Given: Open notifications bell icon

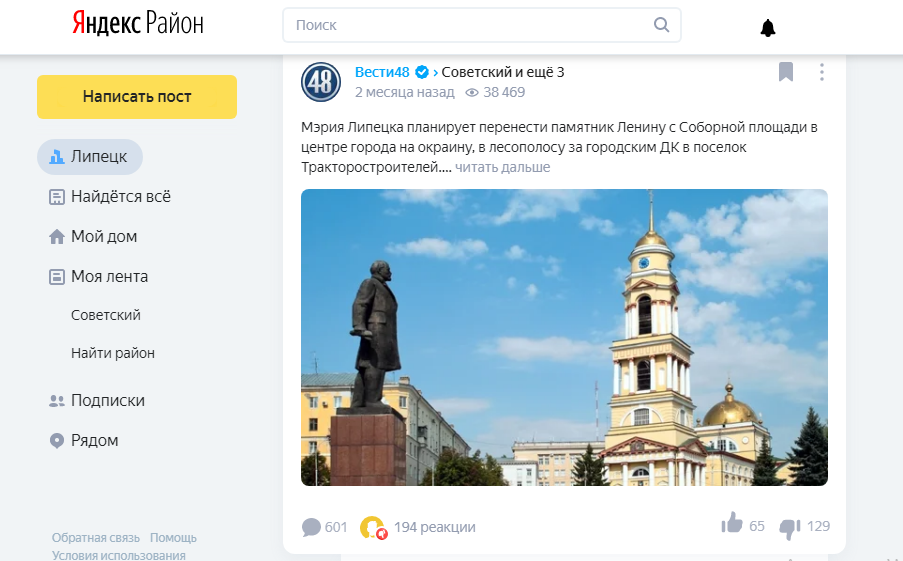Looking at the screenshot, I should (x=768, y=28).
